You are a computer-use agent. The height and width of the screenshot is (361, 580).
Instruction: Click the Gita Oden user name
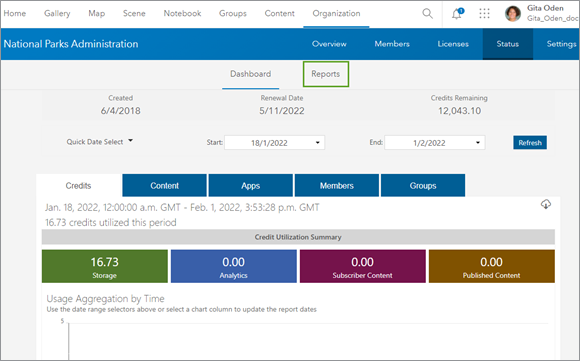545,8
